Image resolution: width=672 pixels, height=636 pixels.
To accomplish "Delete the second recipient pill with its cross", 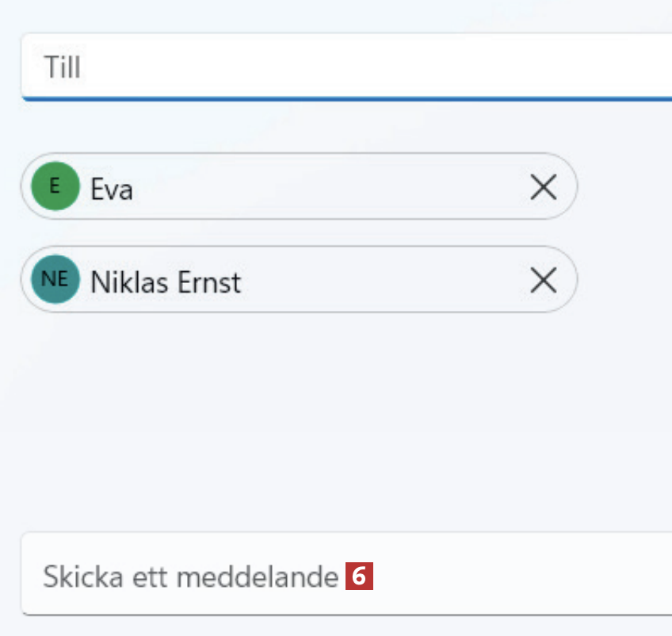I will (x=543, y=280).
